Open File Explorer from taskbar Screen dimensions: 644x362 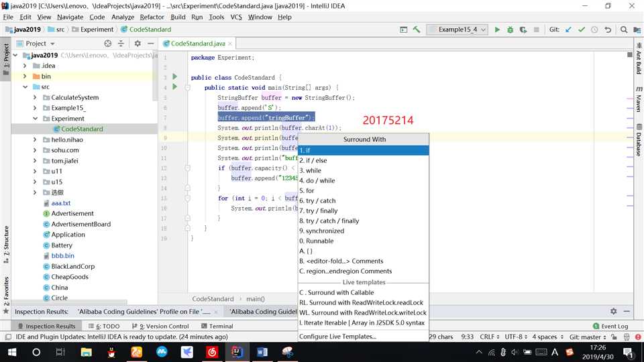pyautogui.click(x=87, y=352)
